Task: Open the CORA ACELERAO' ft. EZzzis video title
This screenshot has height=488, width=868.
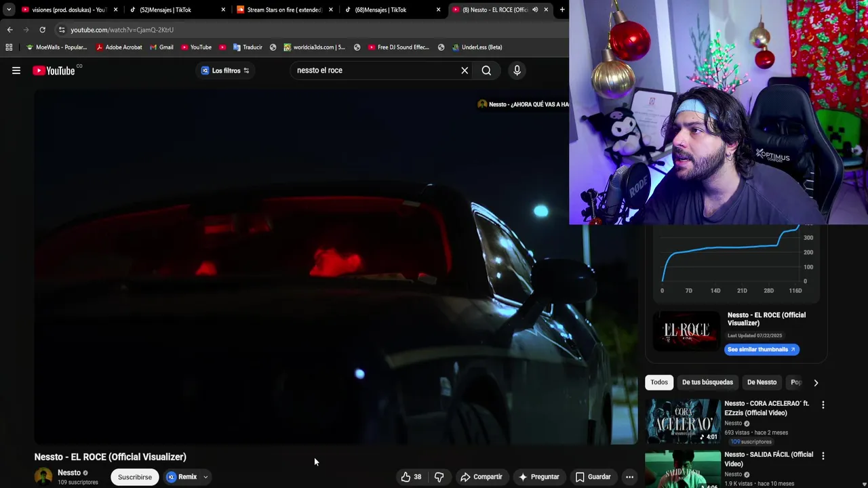Action: pyautogui.click(x=766, y=408)
